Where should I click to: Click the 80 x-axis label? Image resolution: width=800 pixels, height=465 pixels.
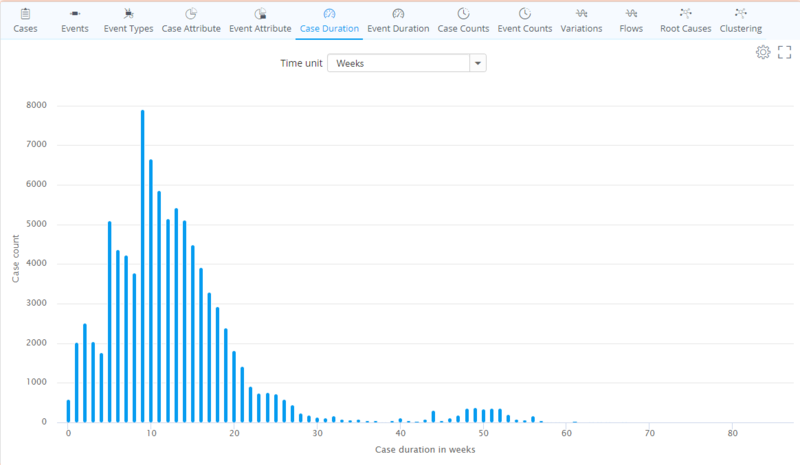pyautogui.click(x=732, y=433)
